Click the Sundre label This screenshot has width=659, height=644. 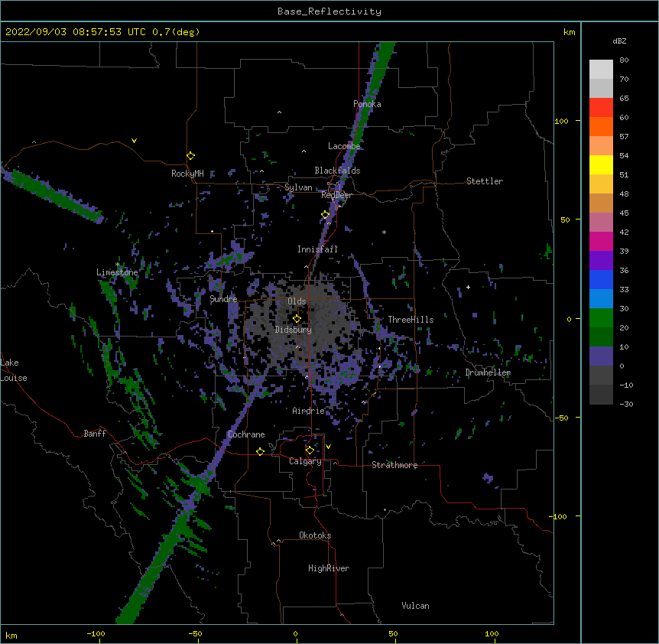click(223, 299)
